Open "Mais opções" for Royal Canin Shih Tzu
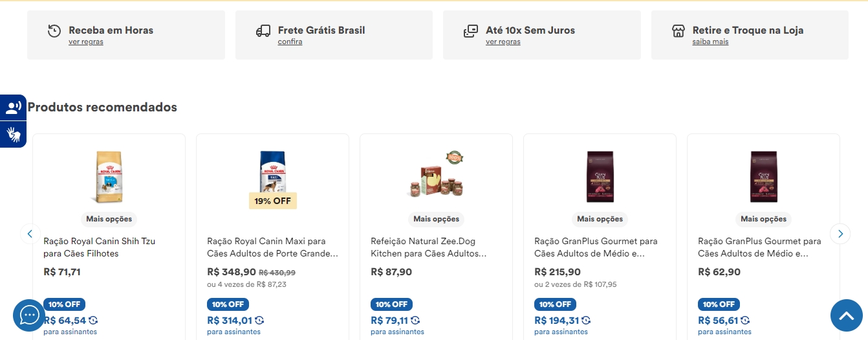This screenshot has width=868, height=340. (109, 219)
